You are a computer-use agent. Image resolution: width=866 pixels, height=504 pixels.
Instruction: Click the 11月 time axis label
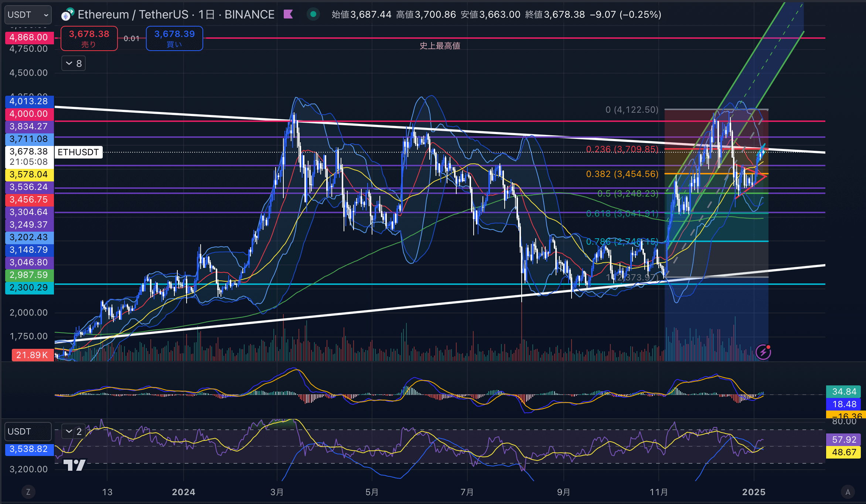pyautogui.click(x=659, y=492)
